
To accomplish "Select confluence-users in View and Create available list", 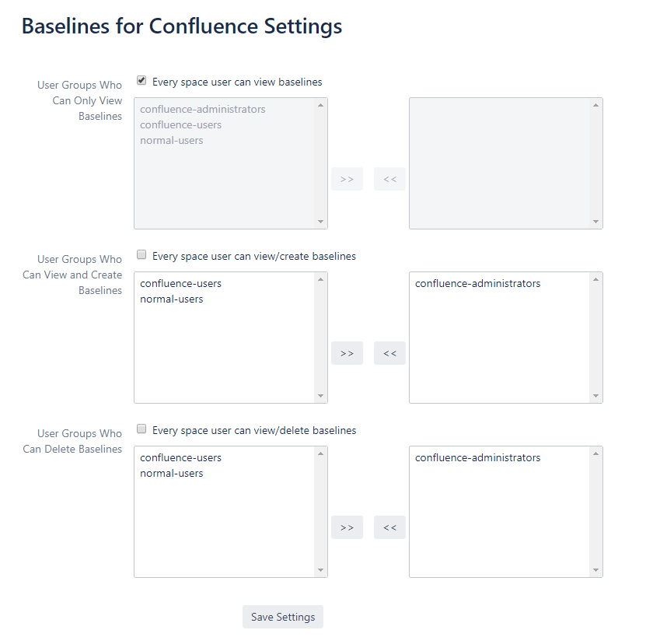I will (181, 284).
